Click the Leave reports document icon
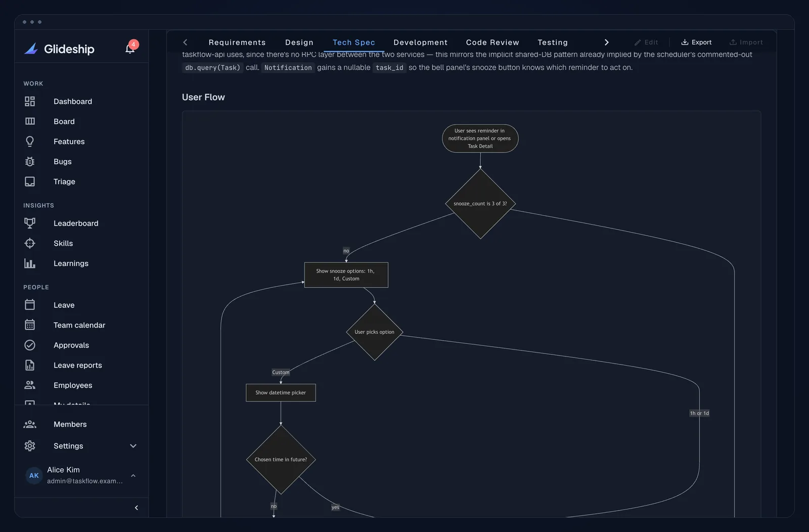 30,365
